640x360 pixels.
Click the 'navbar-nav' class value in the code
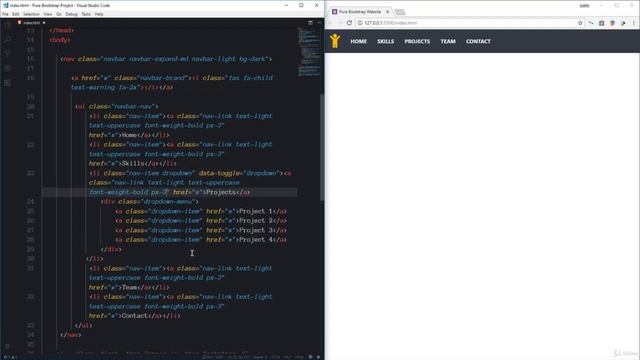135,106
